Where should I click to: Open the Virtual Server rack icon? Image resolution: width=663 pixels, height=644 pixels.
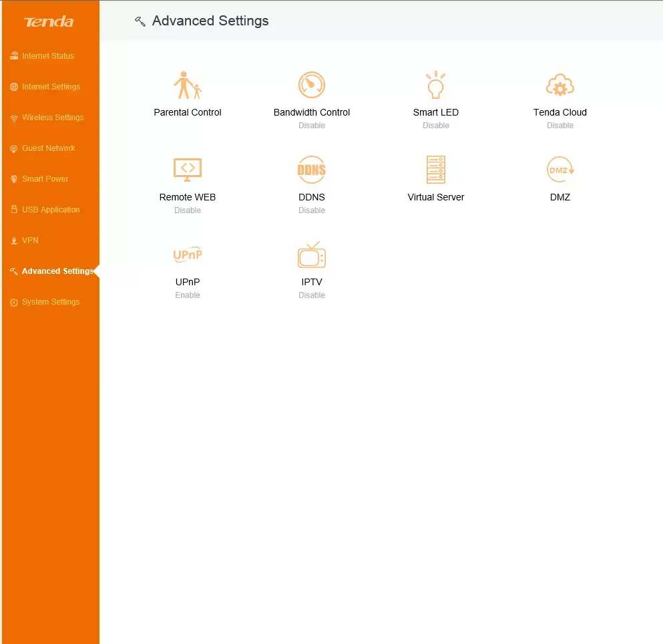pos(435,170)
